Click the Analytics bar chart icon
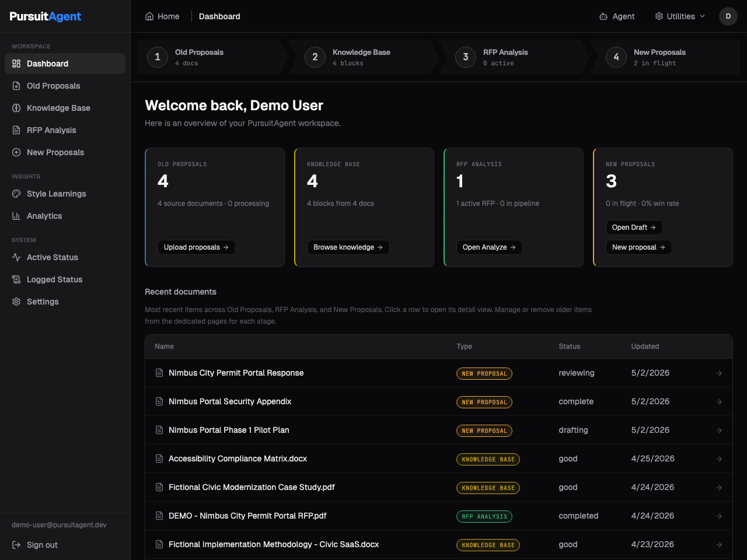This screenshot has height=560, width=747. (x=16, y=216)
